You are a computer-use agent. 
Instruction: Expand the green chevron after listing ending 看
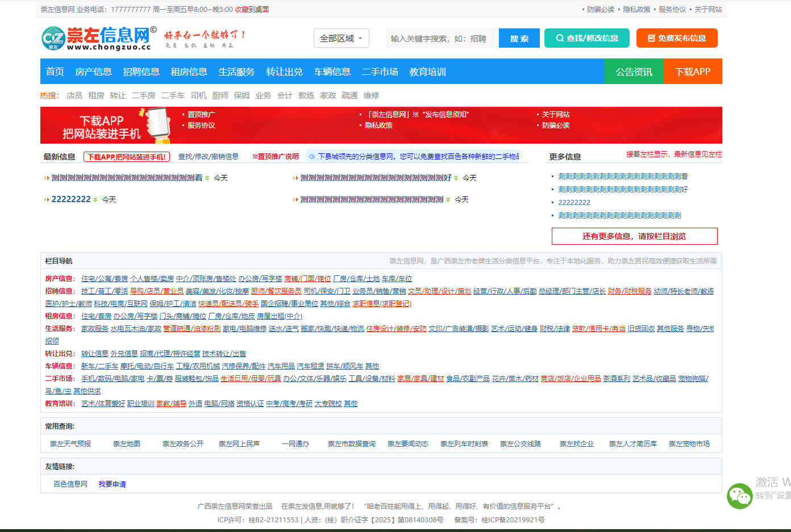click(x=207, y=178)
